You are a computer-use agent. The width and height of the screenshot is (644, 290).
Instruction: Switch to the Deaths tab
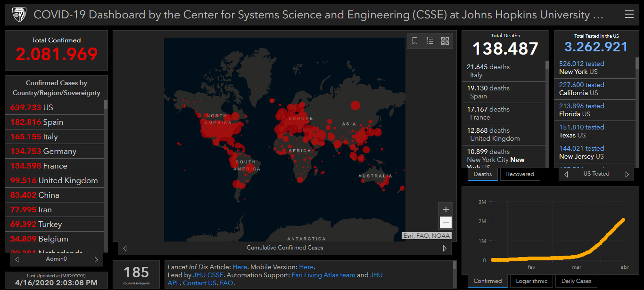tap(483, 174)
